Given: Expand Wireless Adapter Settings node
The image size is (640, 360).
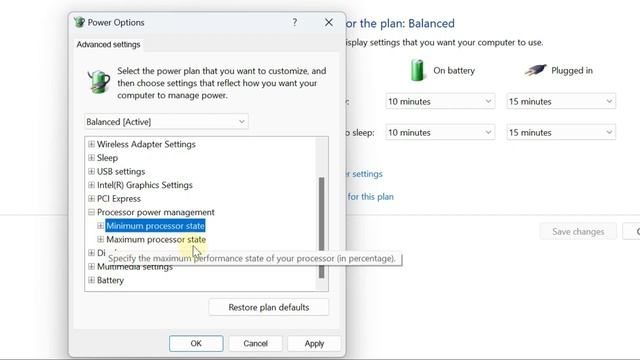Looking at the screenshot, I should (91, 144).
